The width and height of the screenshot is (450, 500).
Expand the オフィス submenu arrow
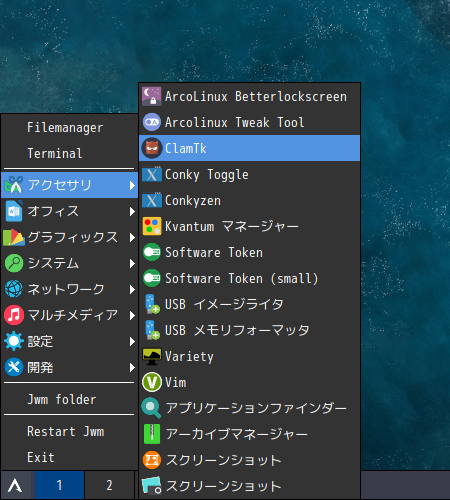coord(132,211)
